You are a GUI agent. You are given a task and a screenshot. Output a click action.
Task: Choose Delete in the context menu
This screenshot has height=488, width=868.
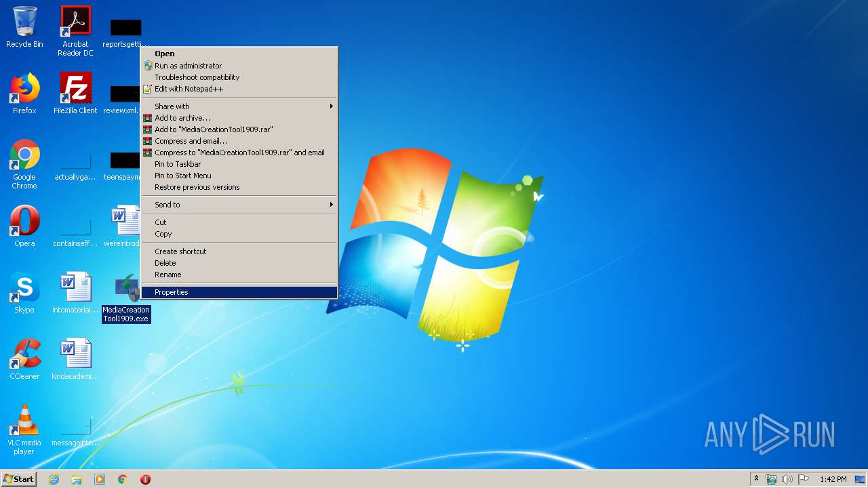[x=239, y=263]
